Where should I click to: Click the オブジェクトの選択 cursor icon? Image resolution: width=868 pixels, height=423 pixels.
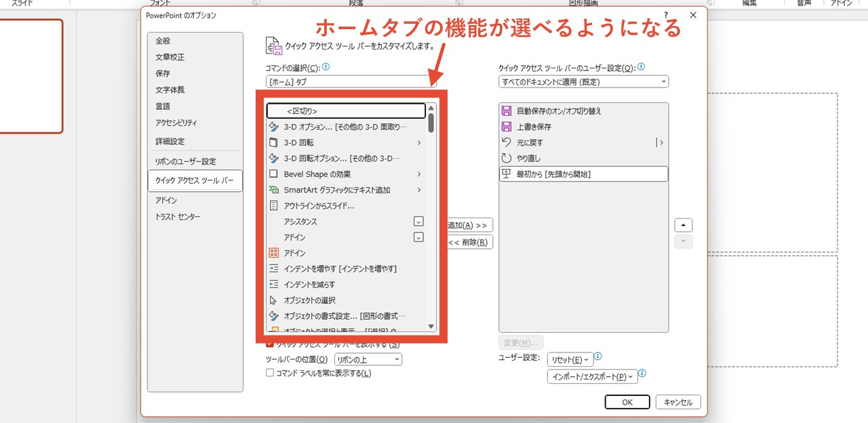point(274,300)
